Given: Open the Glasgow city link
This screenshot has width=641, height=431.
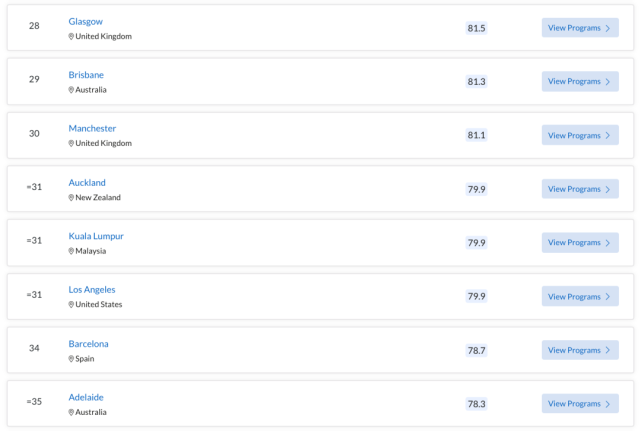Looking at the screenshot, I should [x=85, y=22].
